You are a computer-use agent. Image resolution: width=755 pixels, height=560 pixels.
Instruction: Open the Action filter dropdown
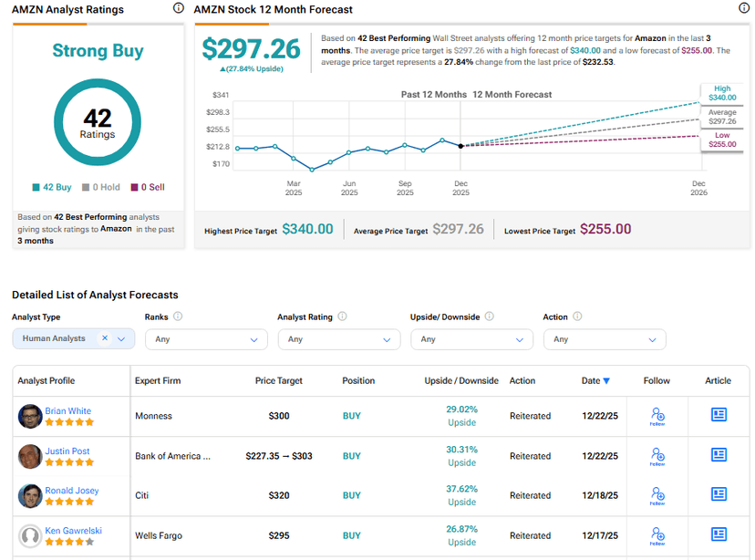(605, 337)
